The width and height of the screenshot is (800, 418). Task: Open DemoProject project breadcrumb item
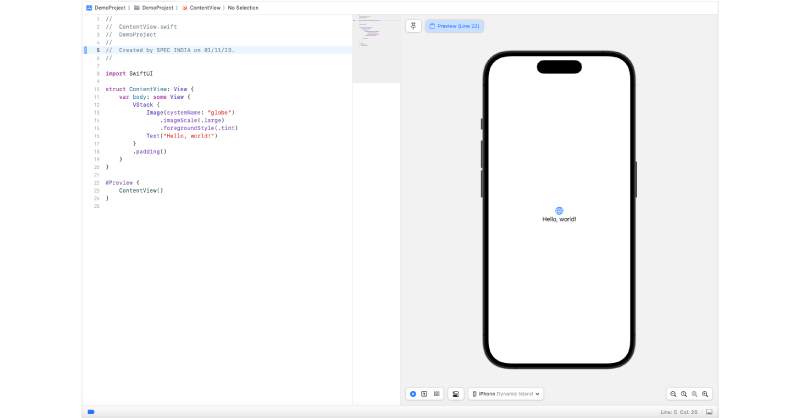(x=110, y=8)
